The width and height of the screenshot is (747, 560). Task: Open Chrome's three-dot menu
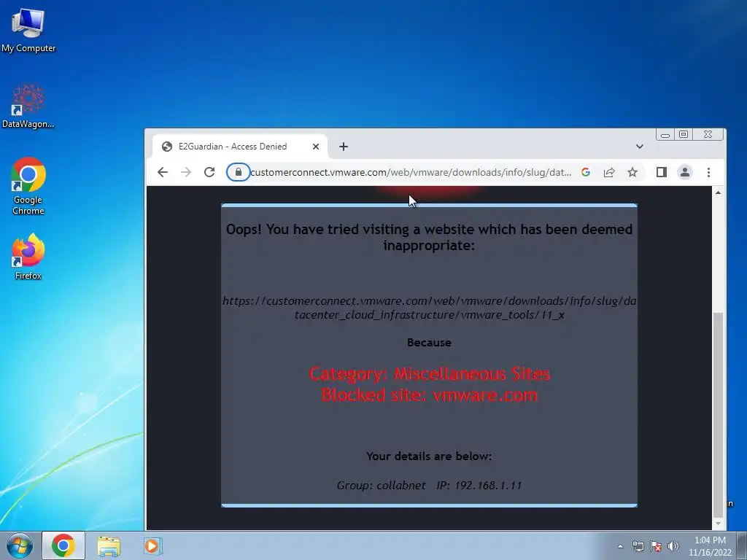click(708, 172)
